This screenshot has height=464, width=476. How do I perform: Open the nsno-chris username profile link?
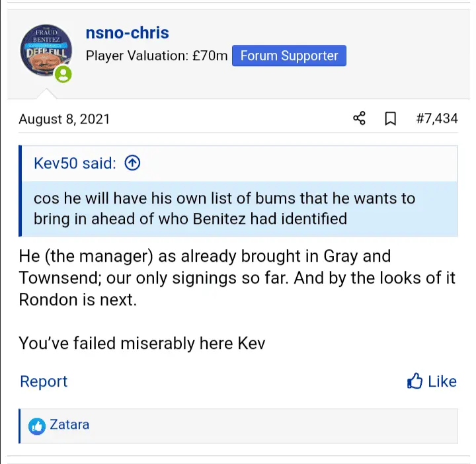coord(127,33)
